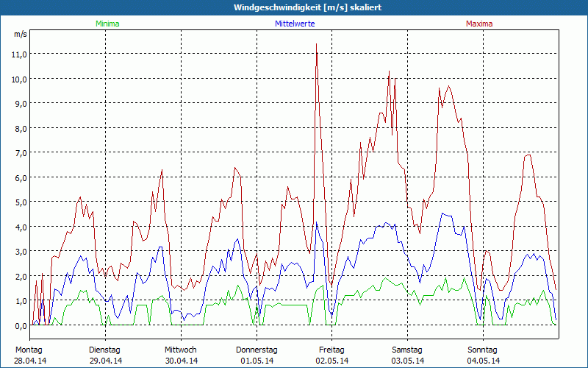Click the 'Dienstag' day label
588x368 pixels.
click(x=104, y=350)
